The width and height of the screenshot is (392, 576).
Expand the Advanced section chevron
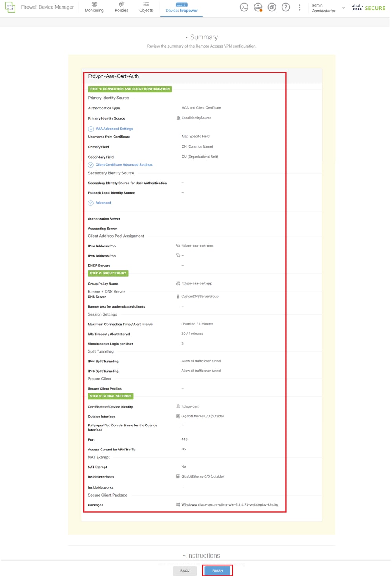(91, 203)
